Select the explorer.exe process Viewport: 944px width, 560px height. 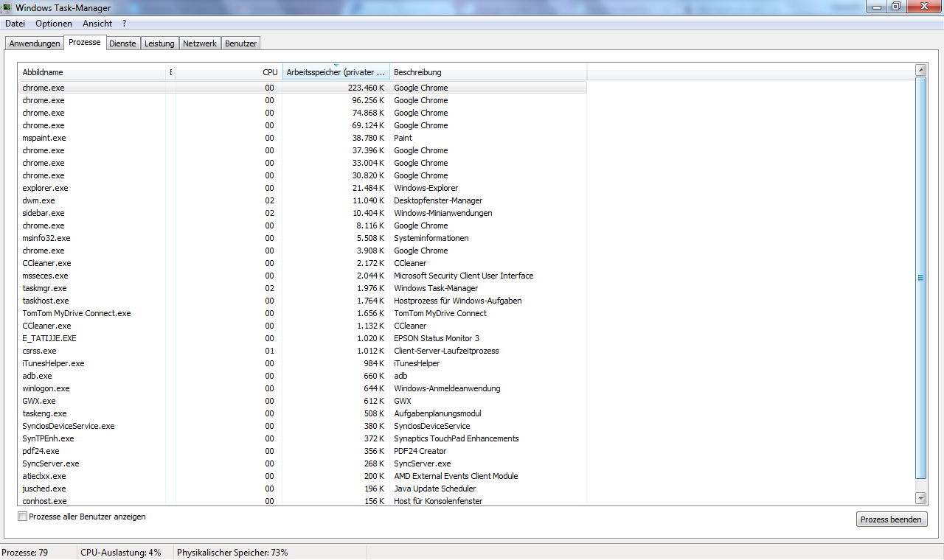pyautogui.click(x=302, y=188)
